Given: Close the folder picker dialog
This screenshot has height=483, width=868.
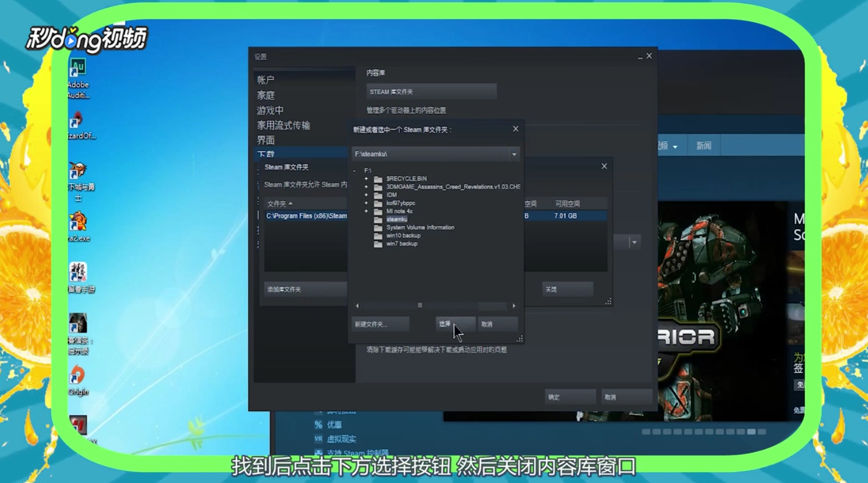Looking at the screenshot, I should tap(516, 129).
